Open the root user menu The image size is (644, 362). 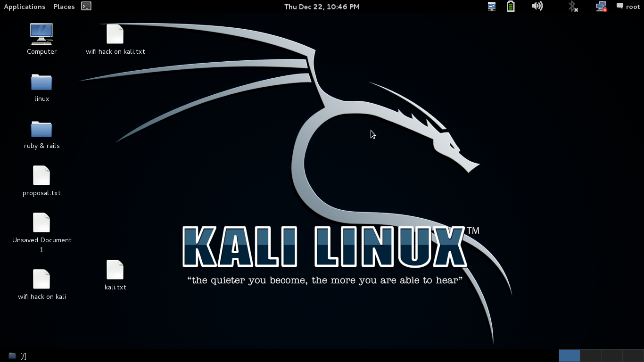point(633,7)
